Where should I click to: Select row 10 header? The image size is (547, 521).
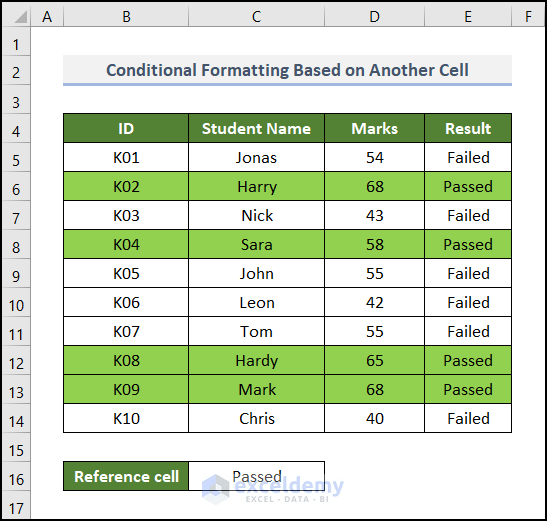pos(16,302)
